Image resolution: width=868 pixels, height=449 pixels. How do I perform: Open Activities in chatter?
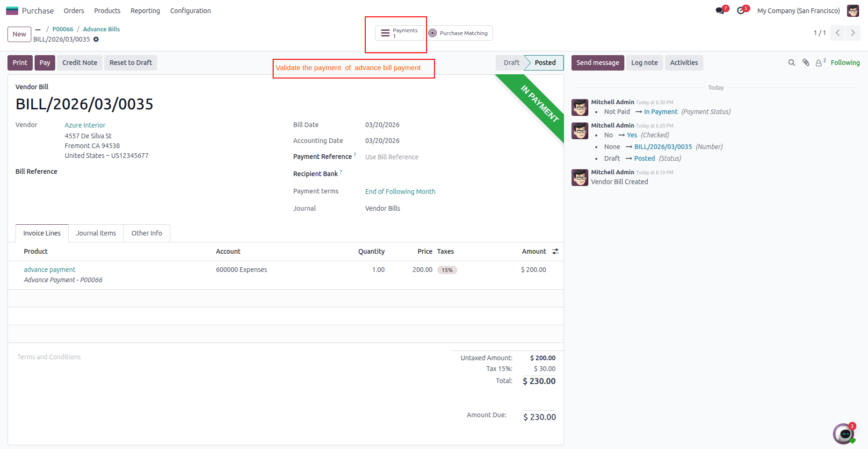(684, 63)
